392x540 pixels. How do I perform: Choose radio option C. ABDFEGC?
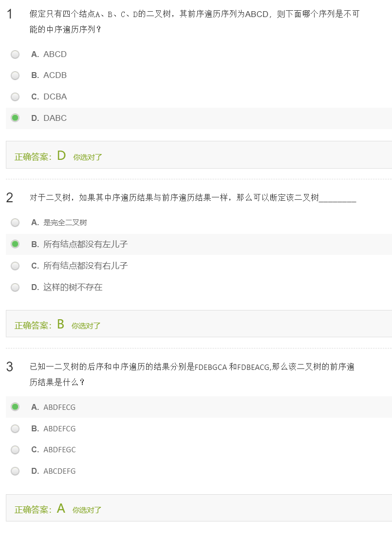coord(15,450)
